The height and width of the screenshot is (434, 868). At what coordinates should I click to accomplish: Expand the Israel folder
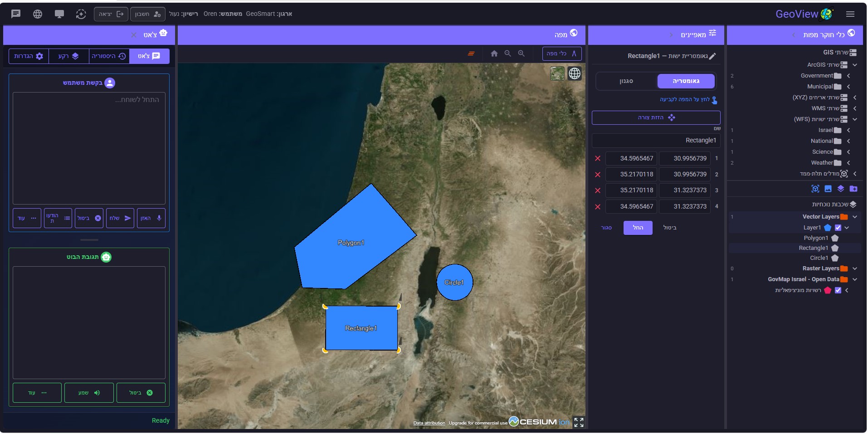pos(848,130)
